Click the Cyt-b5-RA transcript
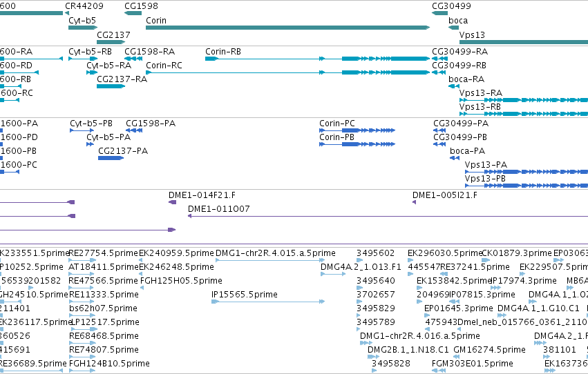 coord(92,72)
